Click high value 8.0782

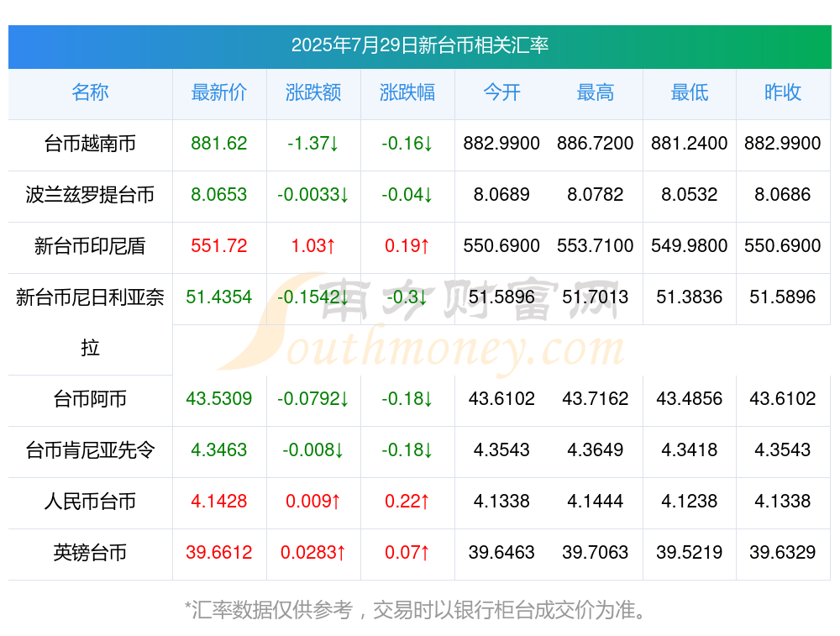[596, 195]
